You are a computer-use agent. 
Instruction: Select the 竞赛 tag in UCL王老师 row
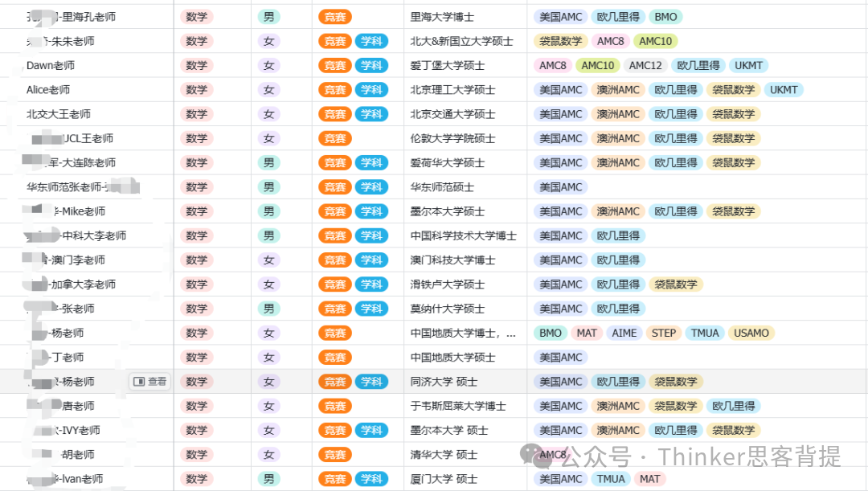pos(334,139)
